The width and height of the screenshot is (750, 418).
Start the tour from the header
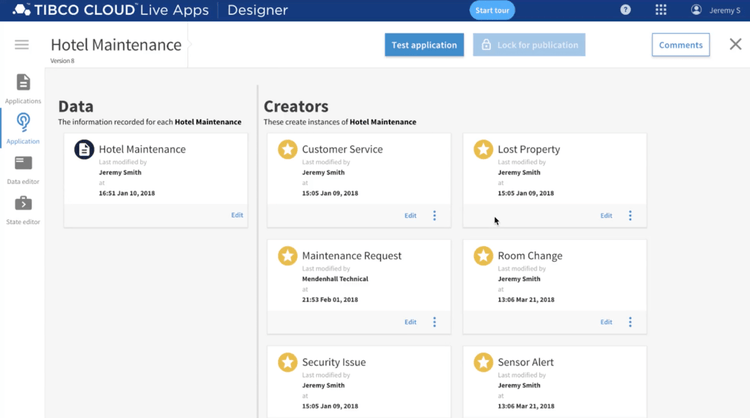[x=492, y=10]
